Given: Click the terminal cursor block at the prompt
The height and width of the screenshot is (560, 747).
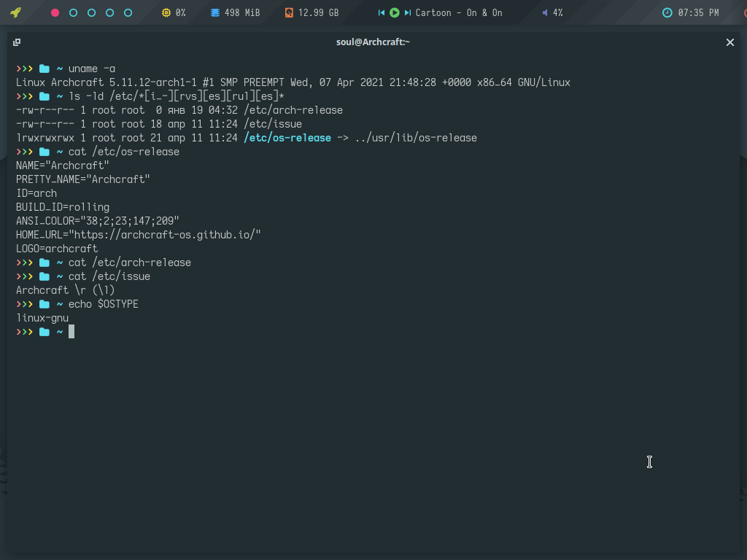Looking at the screenshot, I should pyautogui.click(x=71, y=332).
